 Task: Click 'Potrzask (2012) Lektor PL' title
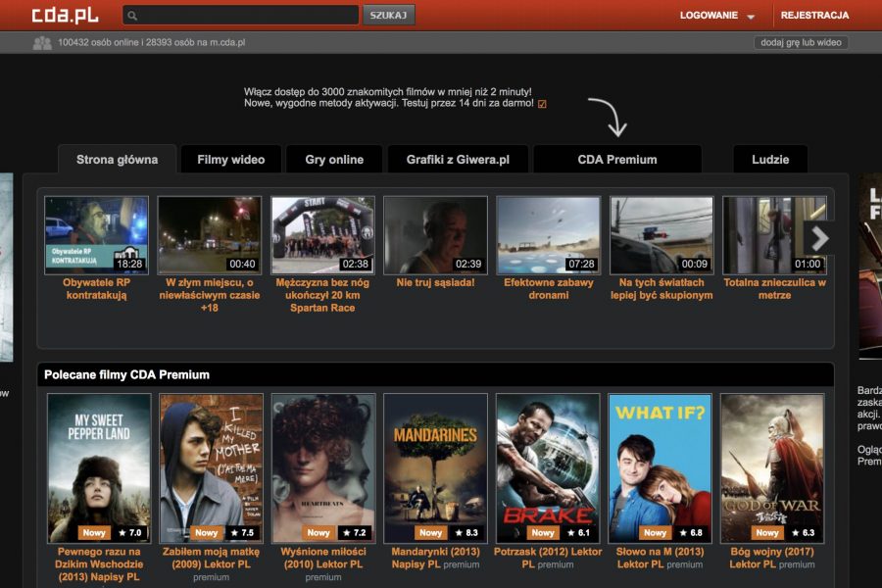(548, 559)
